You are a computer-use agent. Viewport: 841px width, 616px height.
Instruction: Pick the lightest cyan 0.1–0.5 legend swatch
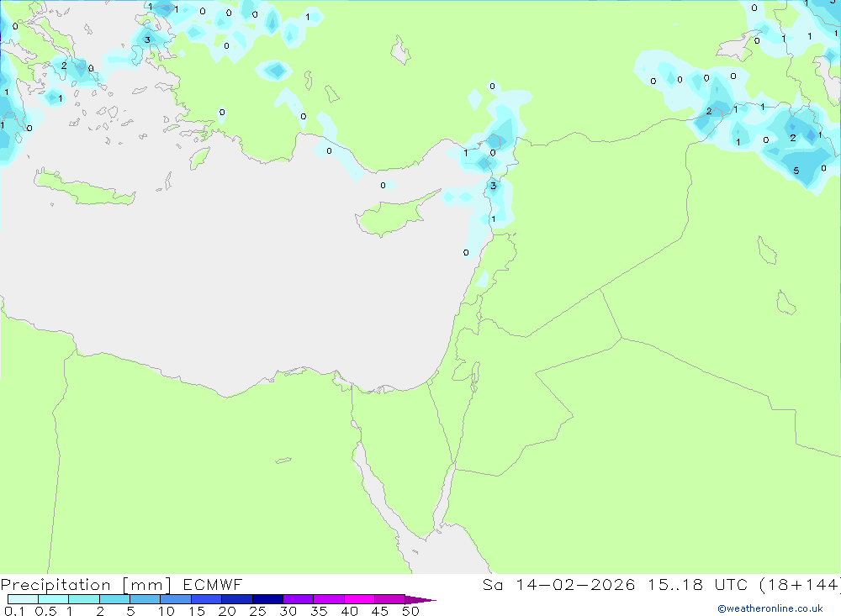[x=23, y=599]
